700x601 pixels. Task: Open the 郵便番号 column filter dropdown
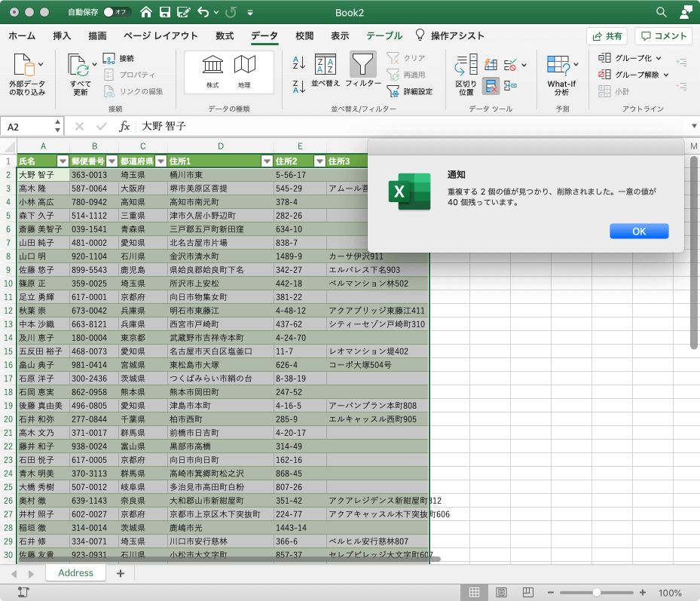(112, 161)
